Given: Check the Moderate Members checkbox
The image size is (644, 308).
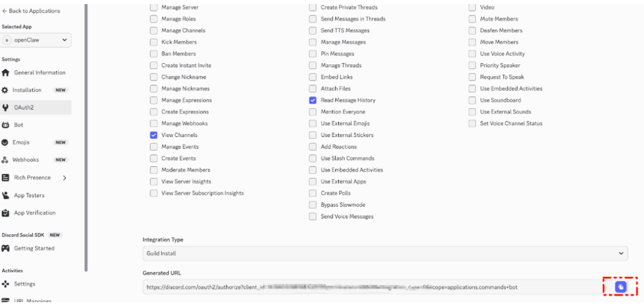Looking at the screenshot, I should pyautogui.click(x=154, y=170).
